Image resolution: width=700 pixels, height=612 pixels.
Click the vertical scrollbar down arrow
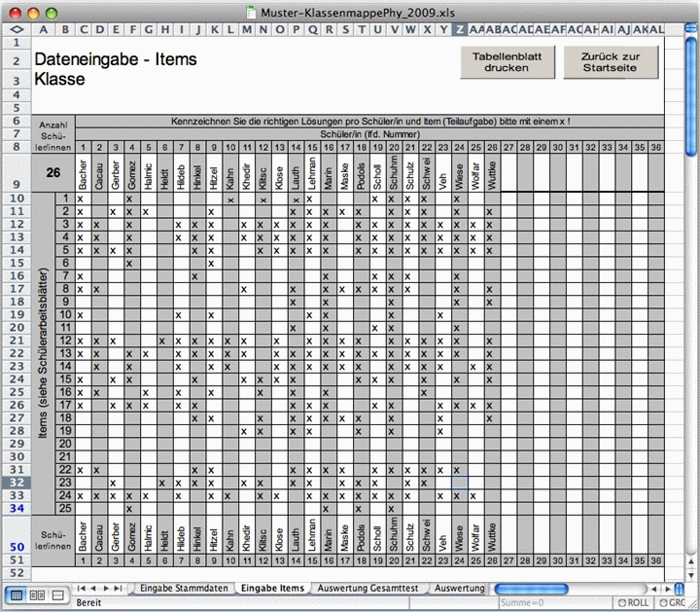click(691, 574)
